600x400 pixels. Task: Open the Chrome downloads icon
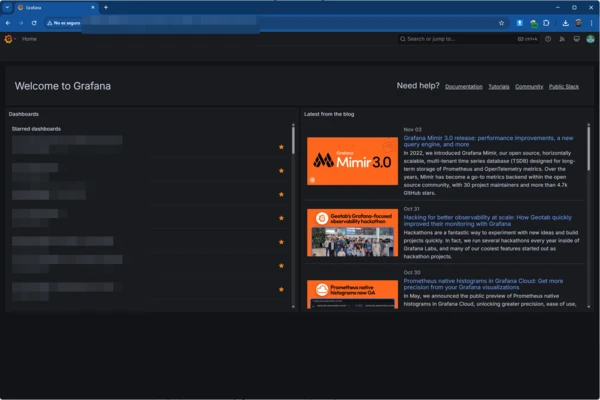[565, 23]
